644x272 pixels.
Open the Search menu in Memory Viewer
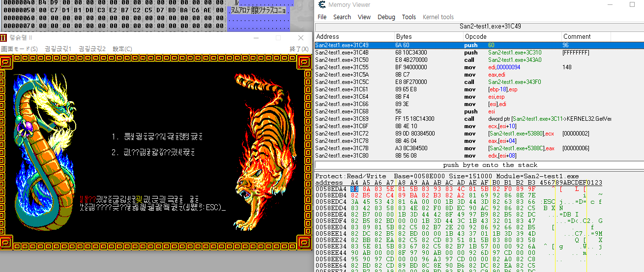342,17
